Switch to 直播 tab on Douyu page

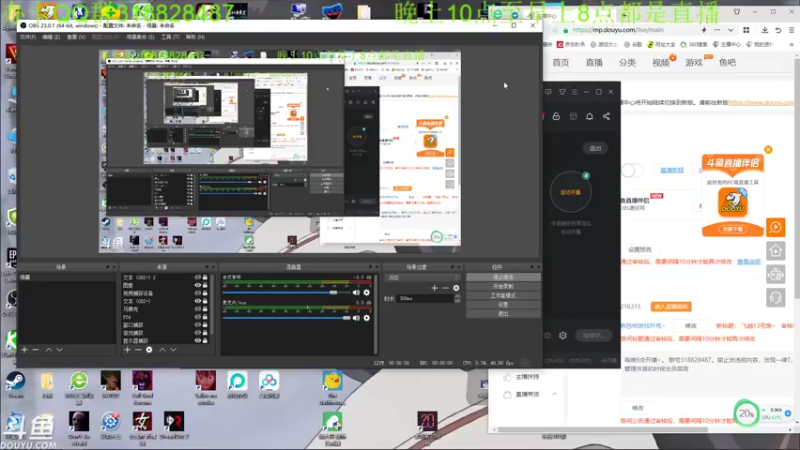[x=594, y=63]
